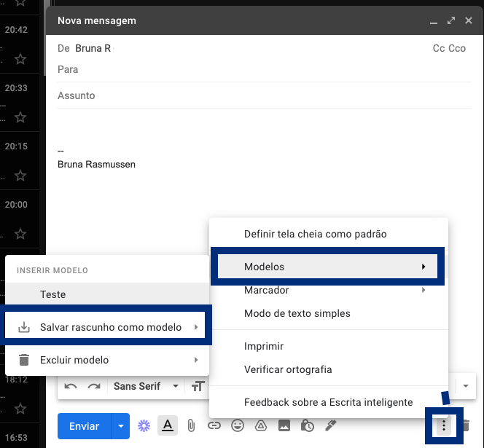Open the three-dot more options button
The image size is (484, 448).
(x=444, y=426)
